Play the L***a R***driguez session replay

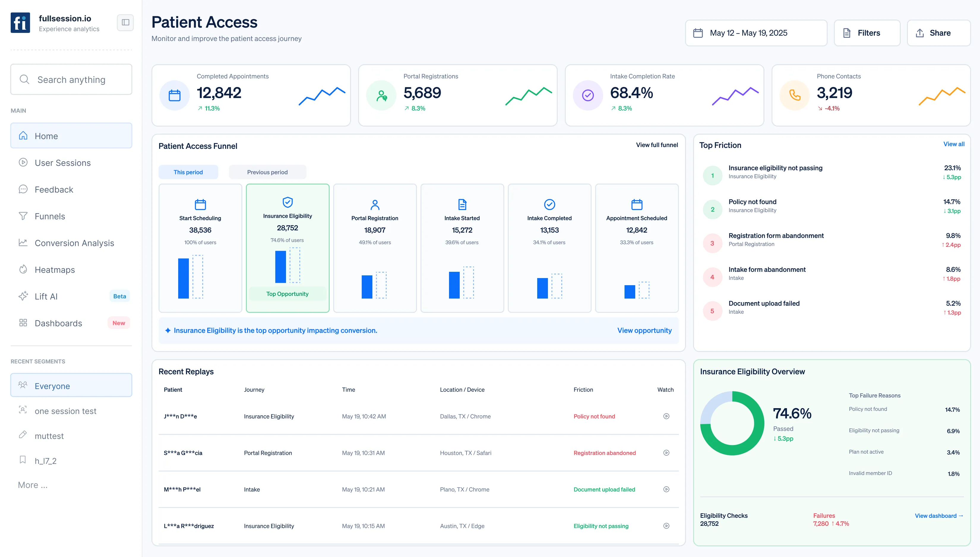pyautogui.click(x=666, y=526)
